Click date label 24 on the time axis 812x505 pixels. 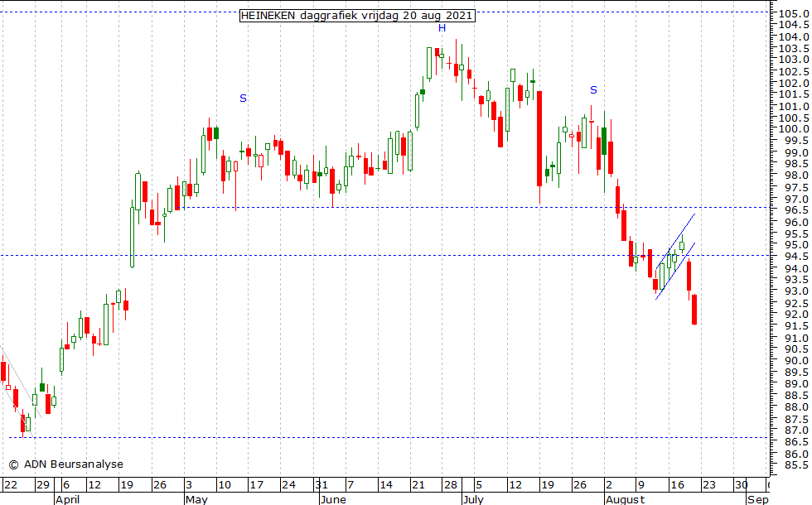(x=288, y=485)
